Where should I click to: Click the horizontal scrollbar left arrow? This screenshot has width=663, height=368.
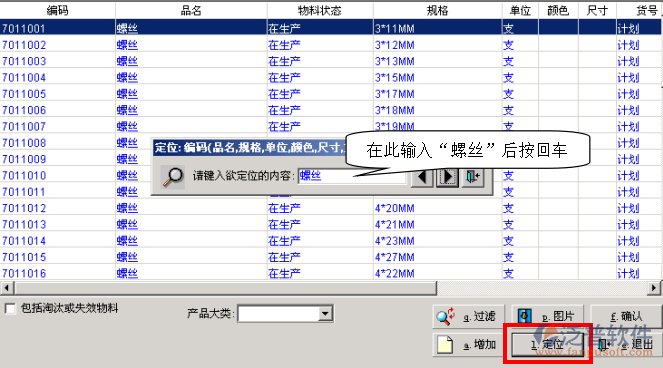(x=7, y=288)
